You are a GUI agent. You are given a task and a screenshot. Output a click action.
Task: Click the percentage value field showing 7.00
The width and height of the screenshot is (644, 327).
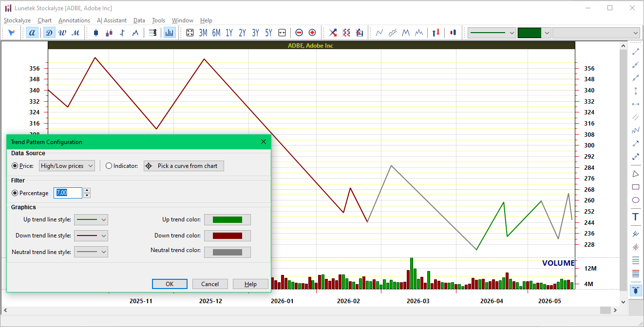[68, 193]
